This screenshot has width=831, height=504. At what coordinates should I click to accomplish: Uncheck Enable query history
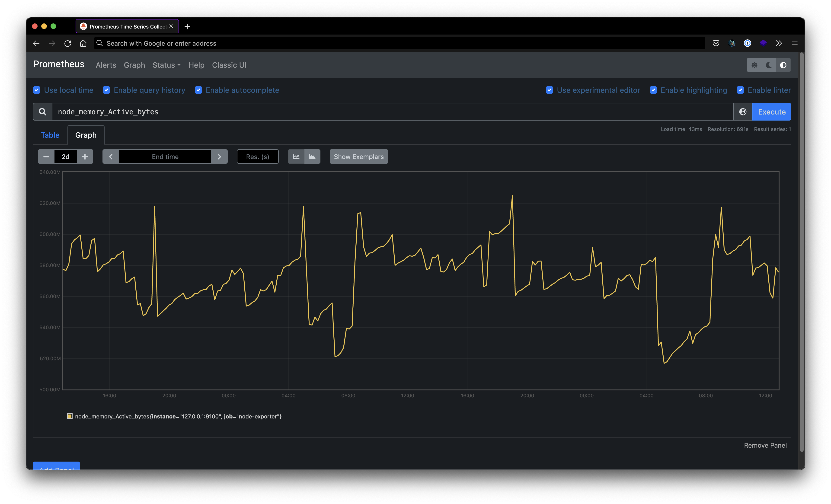tap(107, 90)
